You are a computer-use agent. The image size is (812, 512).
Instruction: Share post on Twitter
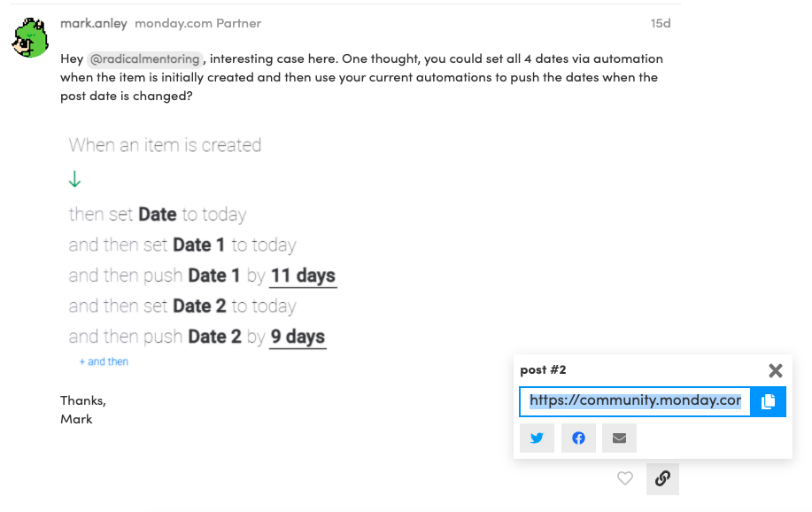(537, 438)
